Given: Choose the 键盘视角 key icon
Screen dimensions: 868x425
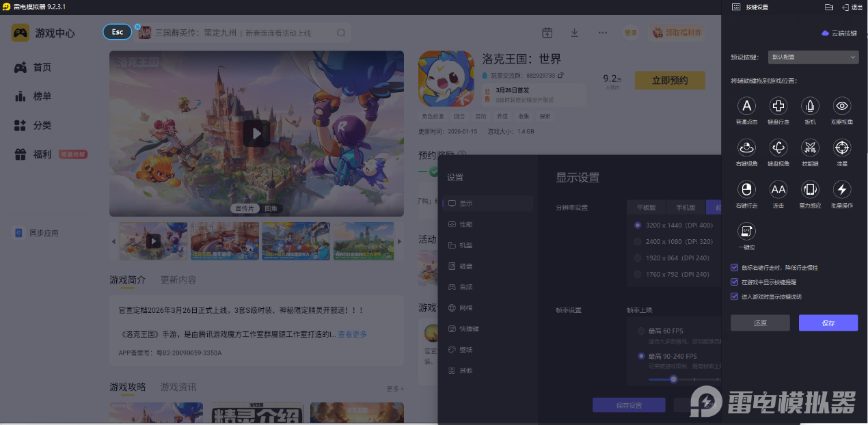Looking at the screenshot, I should [778, 148].
